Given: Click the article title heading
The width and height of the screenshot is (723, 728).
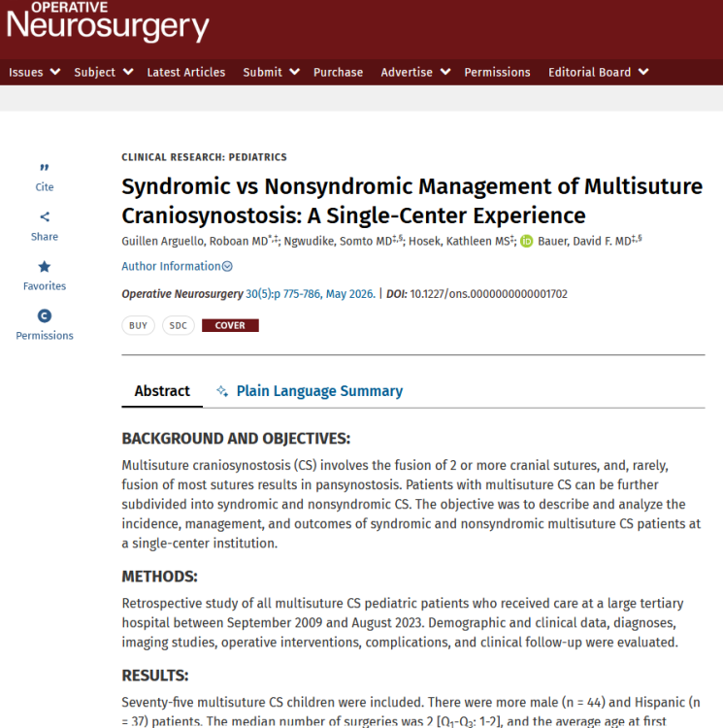Looking at the screenshot, I should [x=412, y=201].
